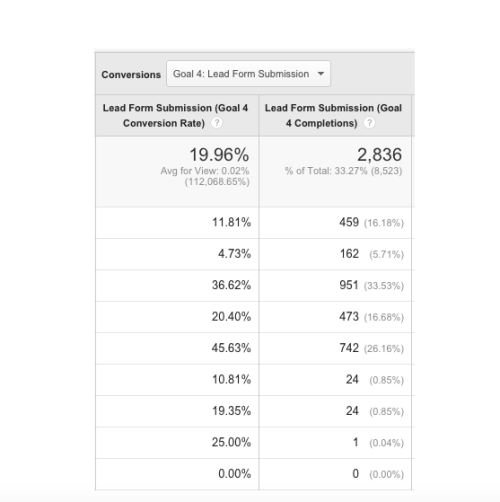500x502 pixels.
Task: Select the 45.63% conversion rate cell
Action: click(x=231, y=348)
